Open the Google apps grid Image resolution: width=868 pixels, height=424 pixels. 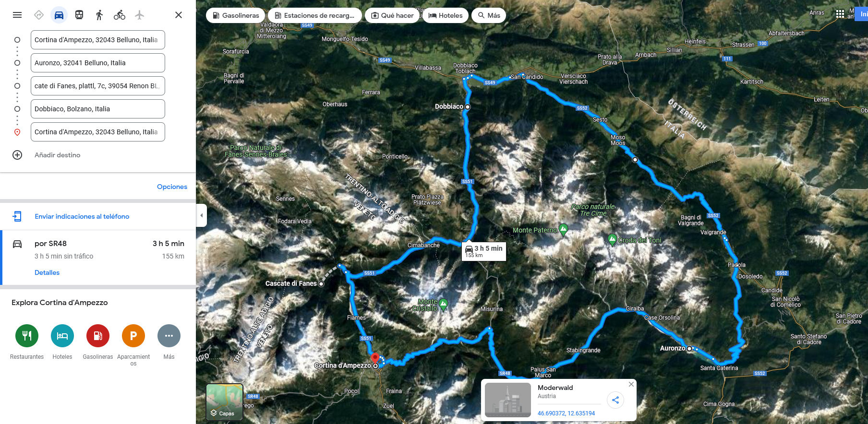click(840, 14)
